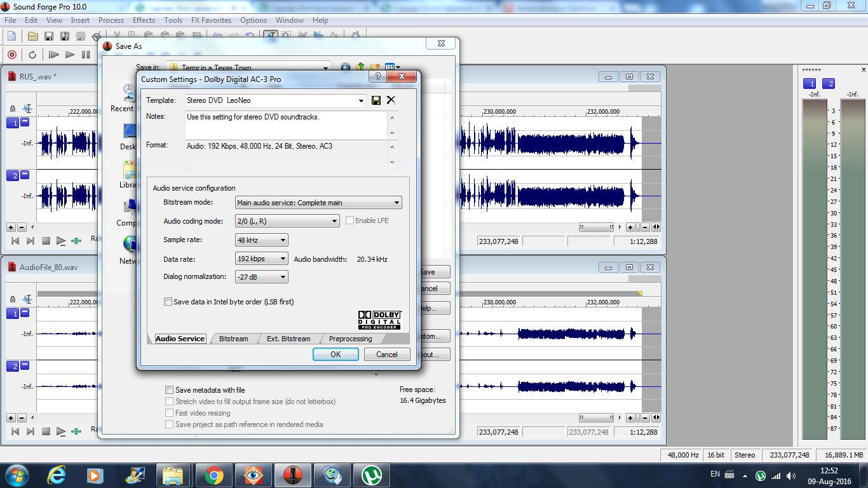Click the New file icon in main toolbar
This screenshot has height=488, width=868.
point(11,36)
